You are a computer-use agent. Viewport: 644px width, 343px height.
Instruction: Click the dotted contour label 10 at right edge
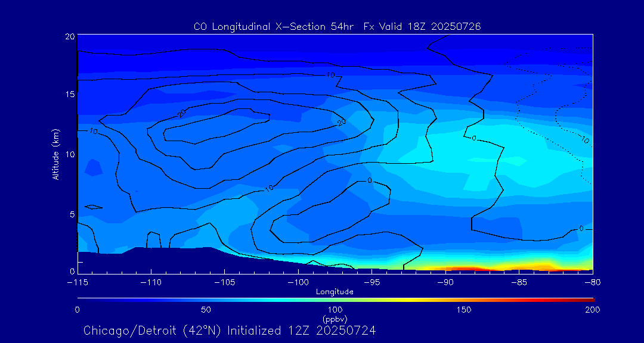pos(584,141)
